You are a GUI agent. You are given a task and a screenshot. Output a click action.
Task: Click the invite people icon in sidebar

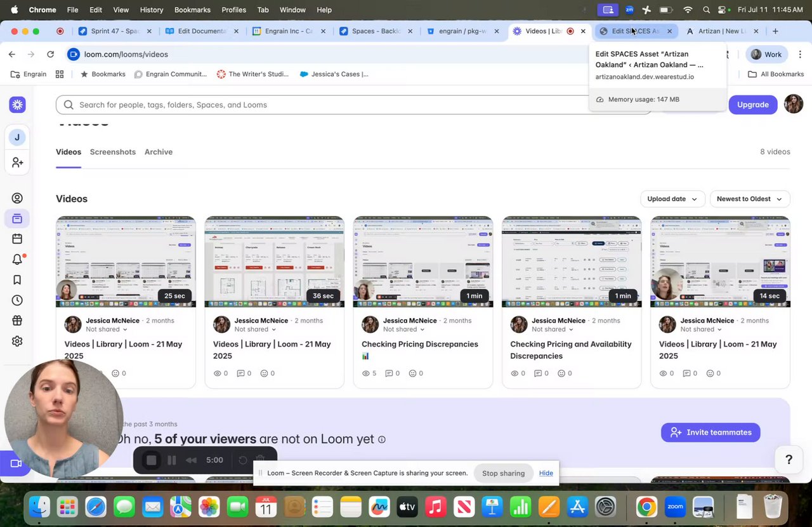(x=17, y=163)
